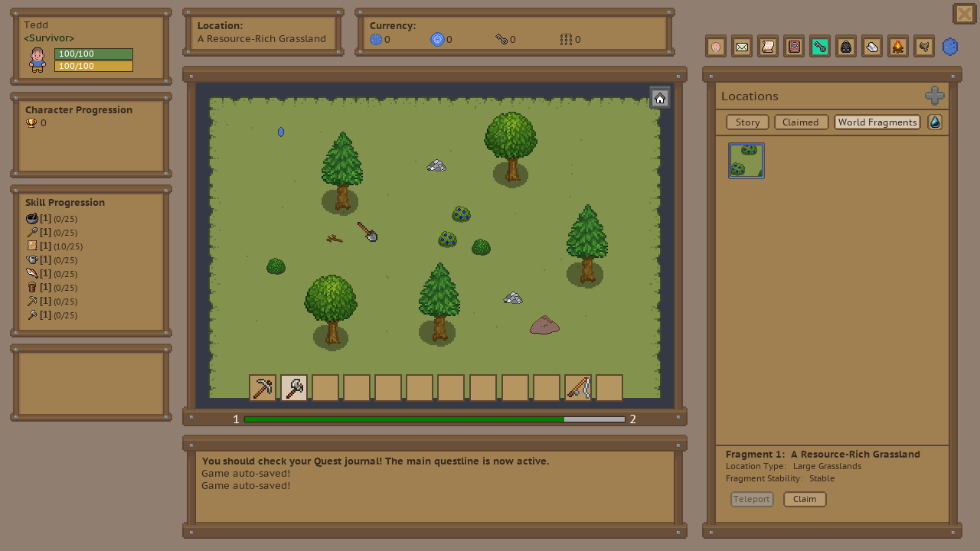Click the plus icon beside Locations
This screenshot has height=551, width=980.
[x=934, y=96]
